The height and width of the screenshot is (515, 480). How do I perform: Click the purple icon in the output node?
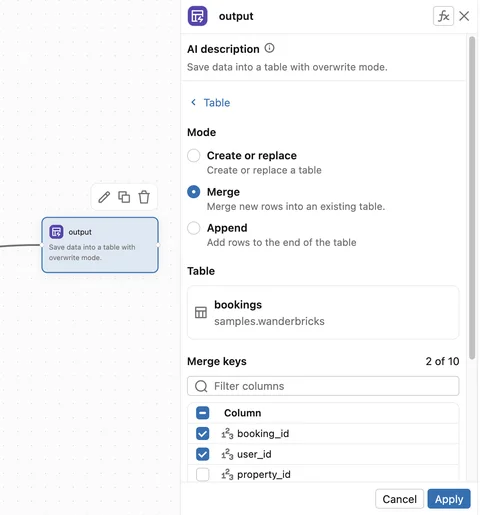point(56,232)
